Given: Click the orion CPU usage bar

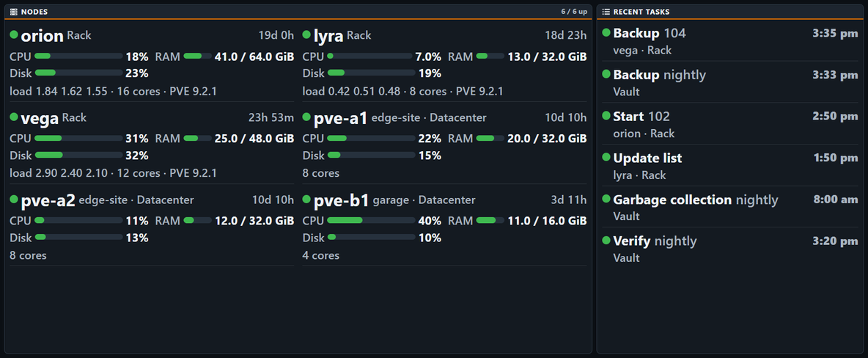Looking at the screenshot, I should coord(78,56).
